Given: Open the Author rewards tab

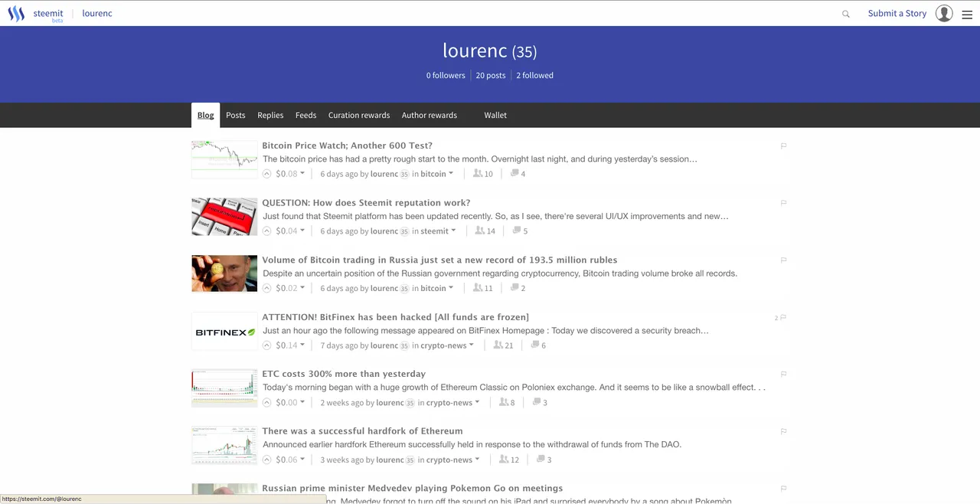Looking at the screenshot, I should 430,115.
